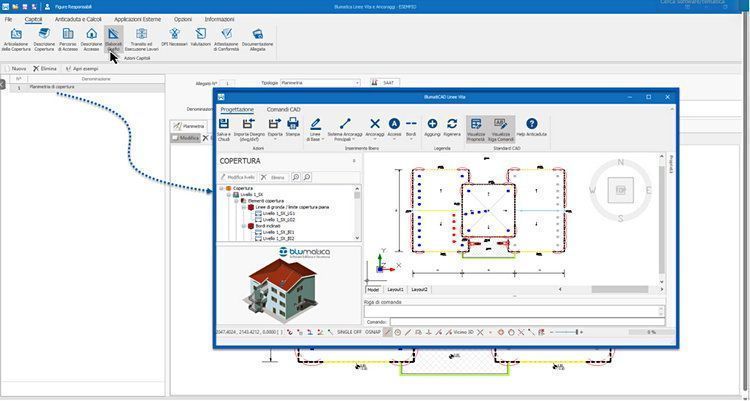Switch to Comandi CAD tab

pyautogui.click(x=283, y=109)
